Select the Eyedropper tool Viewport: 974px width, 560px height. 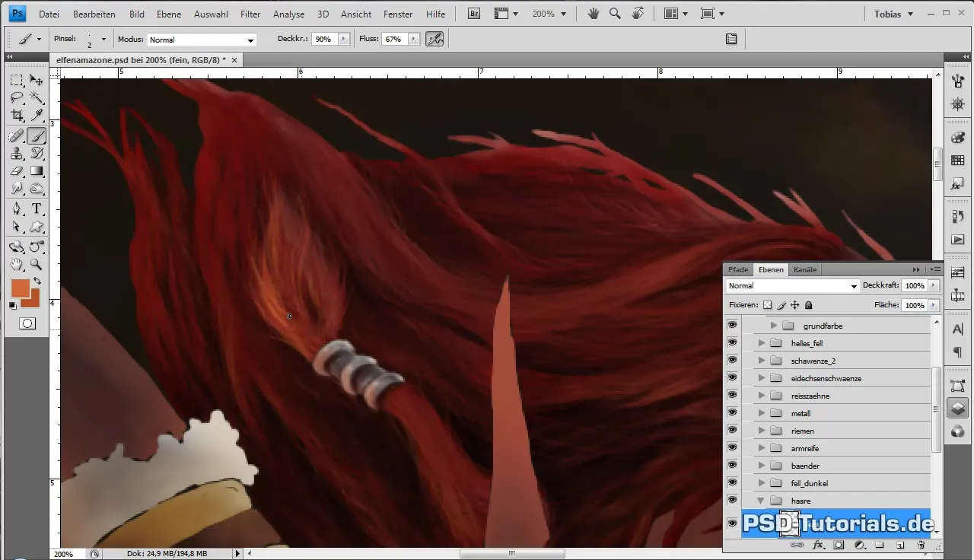(36, 116)
